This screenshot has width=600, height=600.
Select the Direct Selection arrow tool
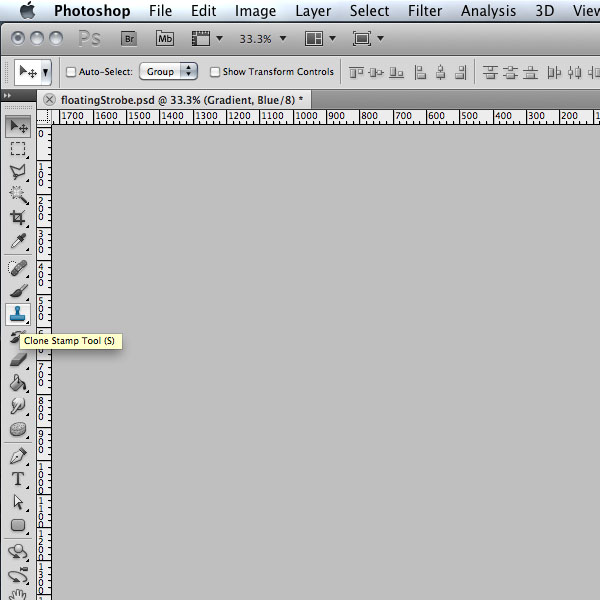[18, 502]
